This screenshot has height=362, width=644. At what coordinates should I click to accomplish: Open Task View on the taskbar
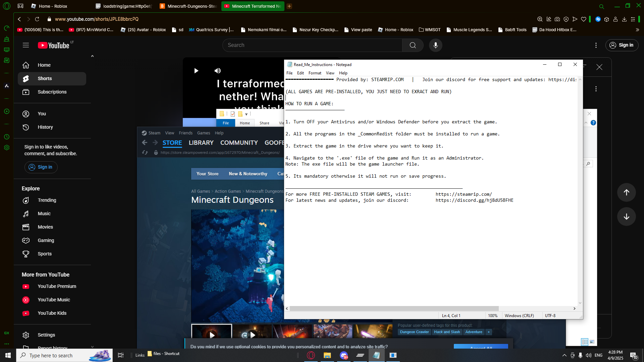click(x=121, y=355)
